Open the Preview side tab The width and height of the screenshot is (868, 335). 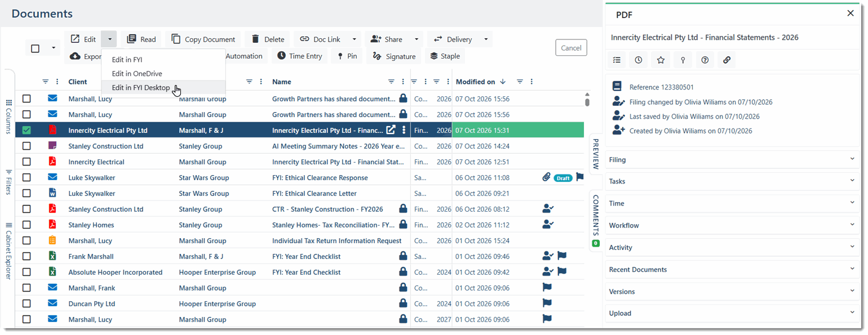pyautogui.click(x=596, y=154)
